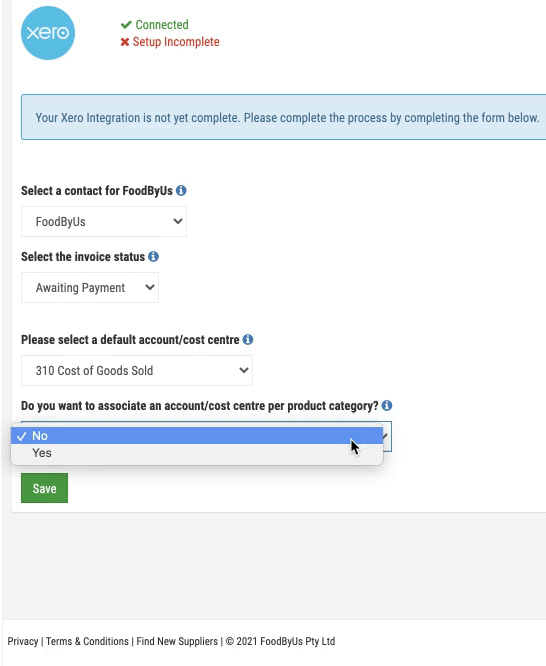Viewport: 546px width, 666px height.
Task: Show info tooltip for invoice status
Action: [x=153, y=257]
